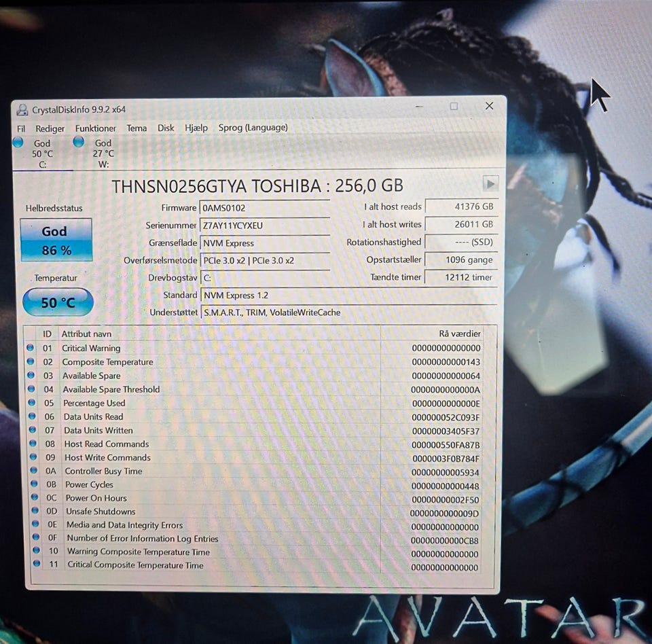Close the CrystalDiskInfo window
The width and height of the screenshot is (652, 644).
pyautogui.click(x=490, y=106)
